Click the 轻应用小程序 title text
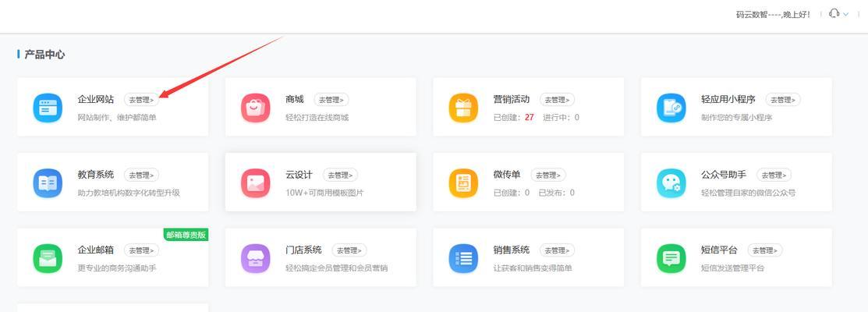Viewport: 868px width, 312px height. [728, 100]
